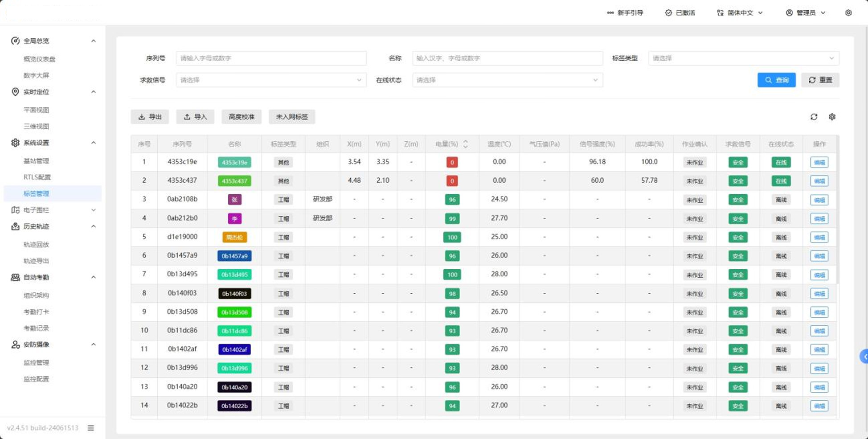Click the serial number input field
Image resolution: width=868 pixels, height=439 pixels.
271,58
